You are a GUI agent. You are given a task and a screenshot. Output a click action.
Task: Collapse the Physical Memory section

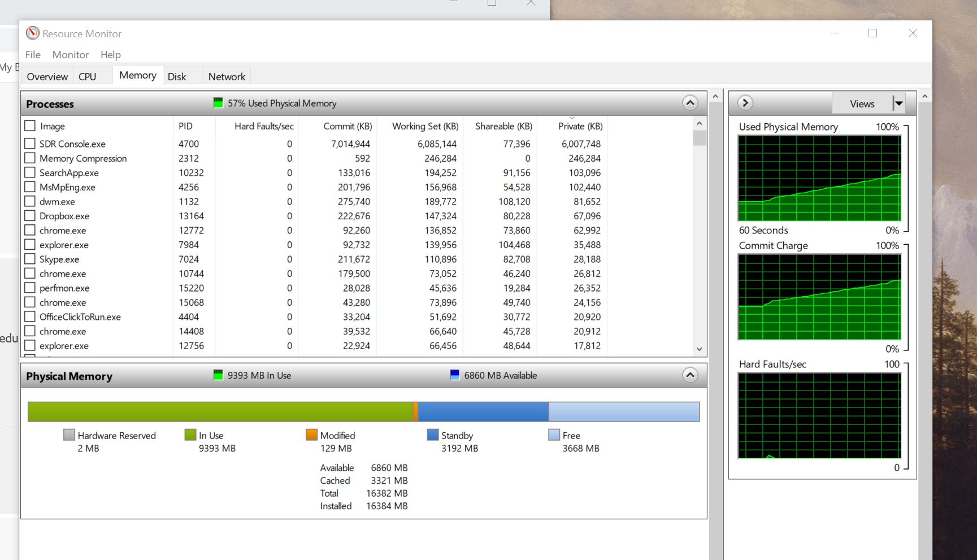coord(690,375)
